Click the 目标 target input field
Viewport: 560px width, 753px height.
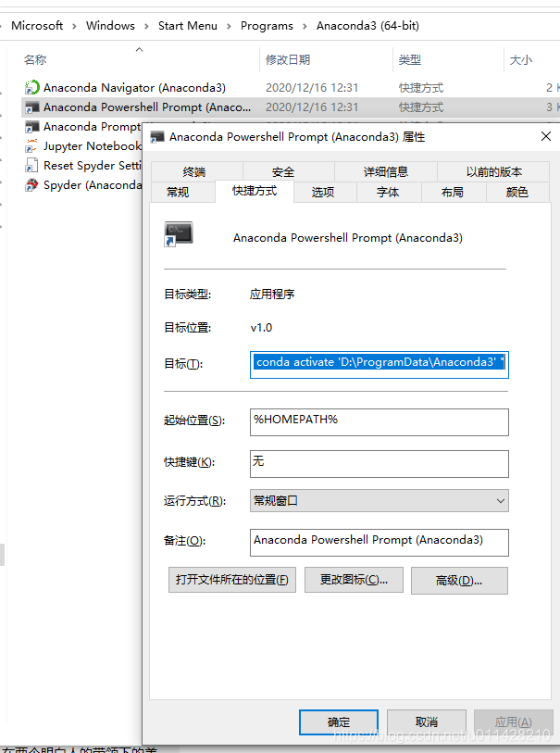(x=380, y=365)
